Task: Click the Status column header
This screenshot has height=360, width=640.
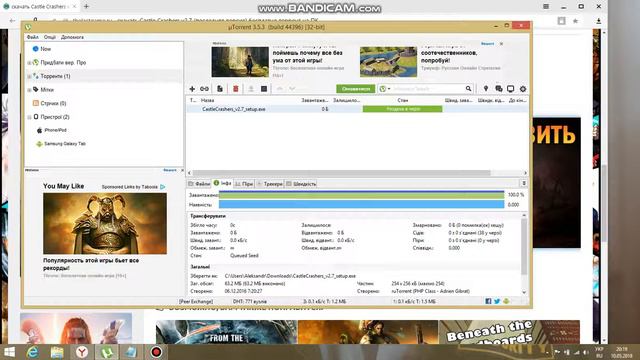Action: click(x=402, y=100)
